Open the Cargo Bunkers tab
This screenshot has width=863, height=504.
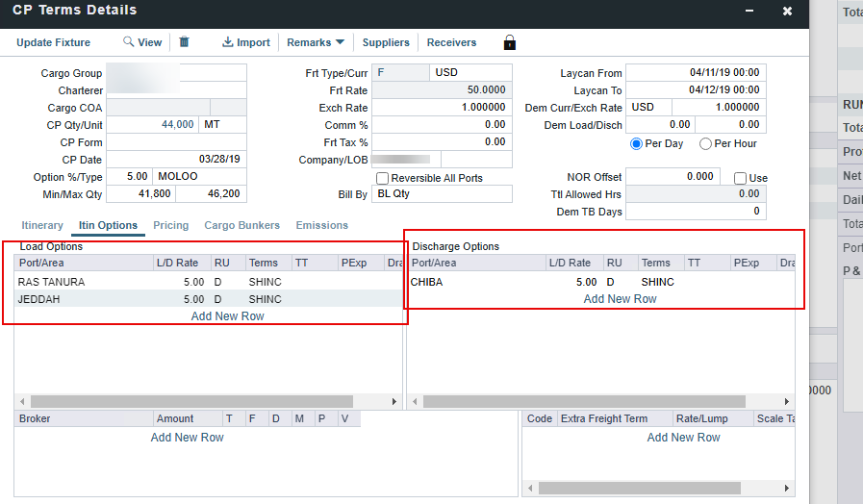(241, 225)
